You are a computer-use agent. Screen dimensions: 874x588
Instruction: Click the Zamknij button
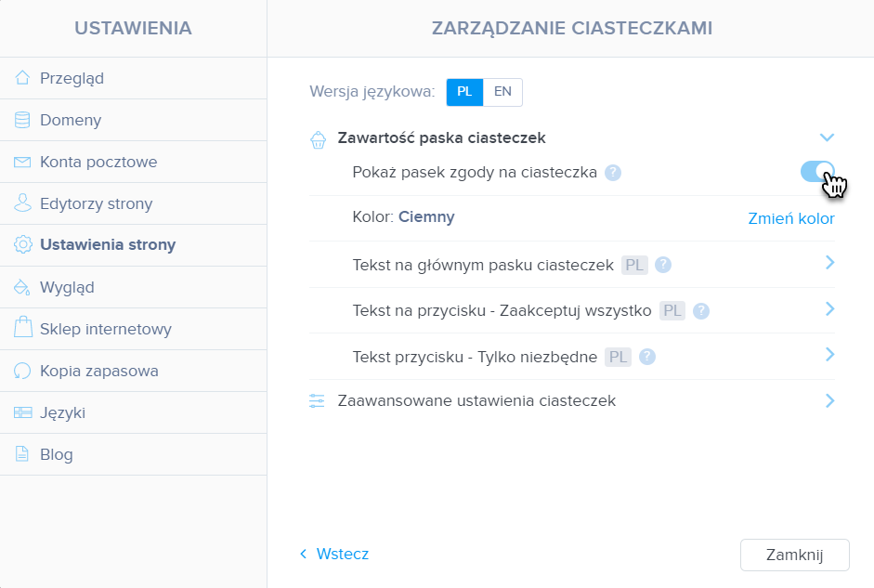pyautogui.click(x=795, y=555)
